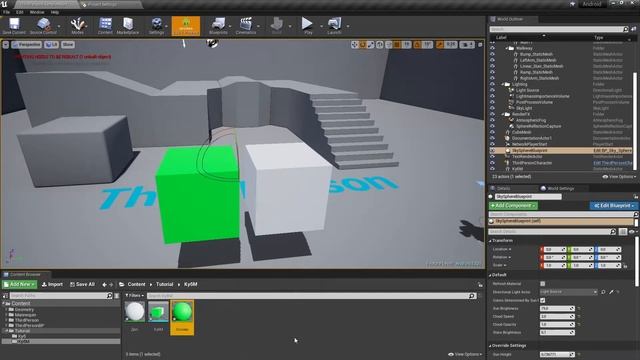The height and width of the screenshot is (360, 640).
Task: Click Add New in Content Browser
Action: click(x=19, y=284)
